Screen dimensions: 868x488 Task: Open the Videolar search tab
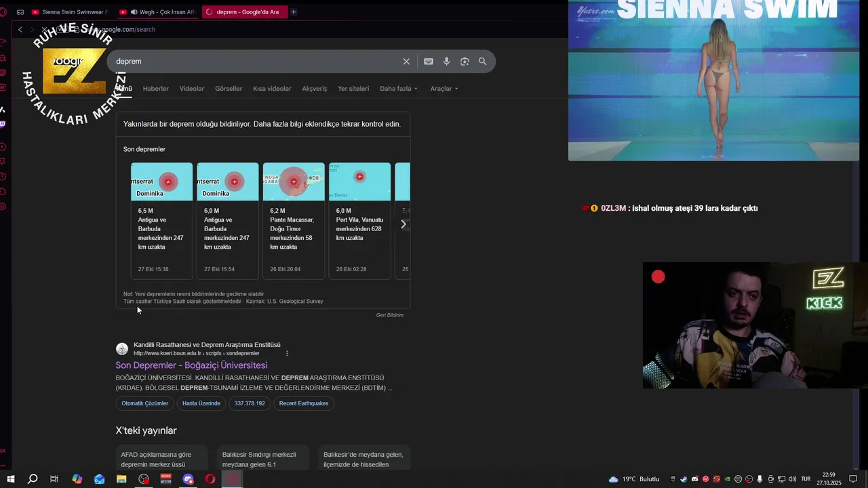pyautogui.click(x=192, y=89)
